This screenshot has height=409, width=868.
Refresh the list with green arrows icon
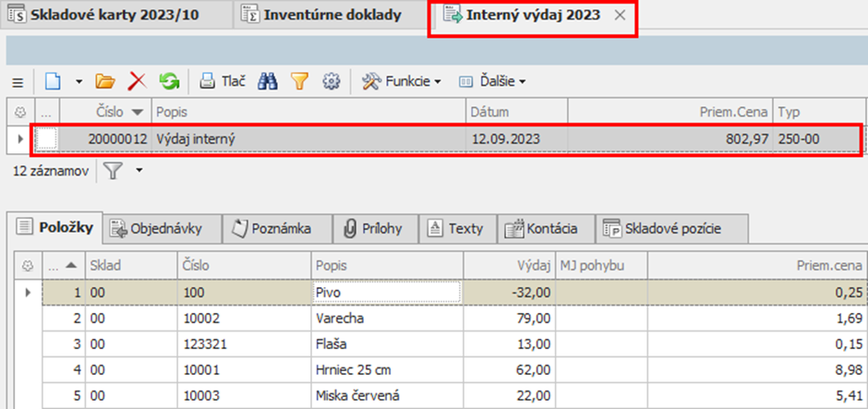click(x=169, y=81)
